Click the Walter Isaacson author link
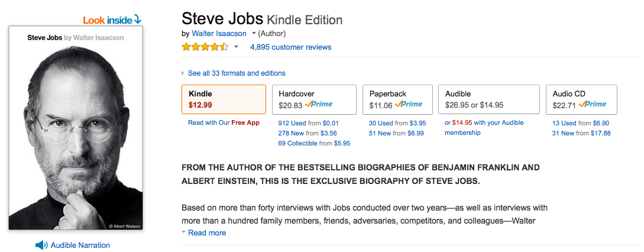This screenshot has height=252, width=644. [219, 33]
